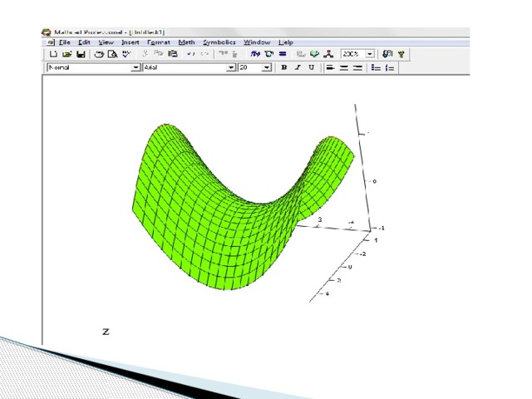This screenshot has width=532, height=399.
Task: Open the Format menu
Action: [158, 42]
